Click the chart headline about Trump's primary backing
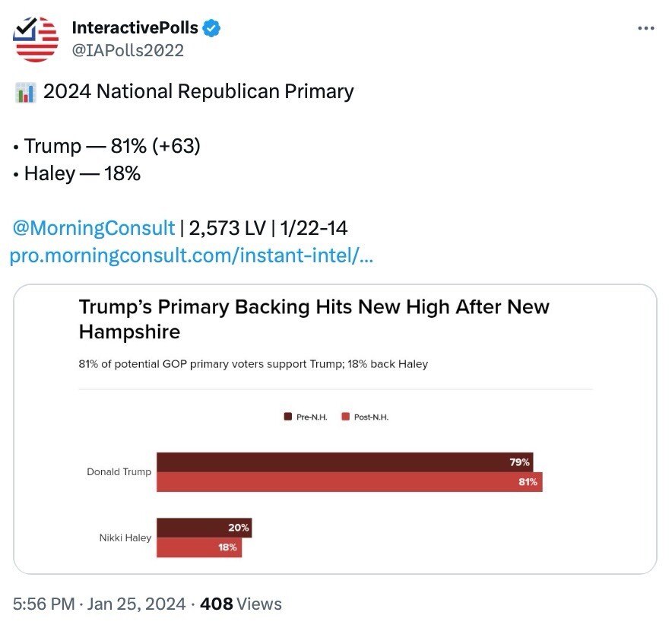Screen dimensions: 672x628 pos(313,319)
